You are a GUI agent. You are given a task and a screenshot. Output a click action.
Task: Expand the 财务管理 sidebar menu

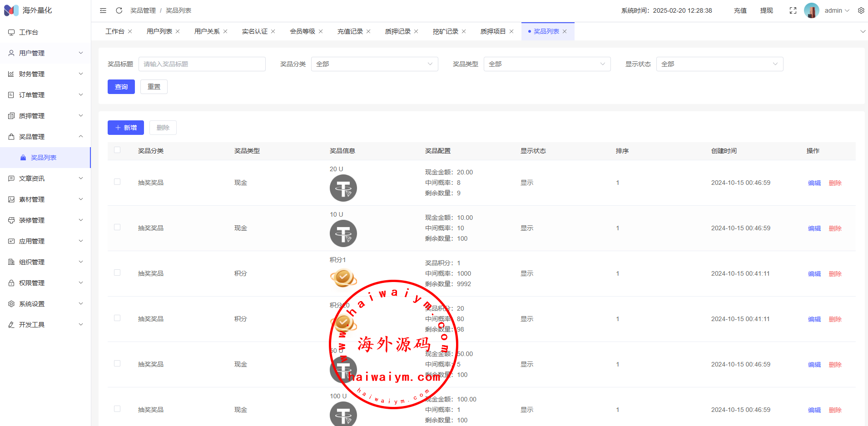click(x=45, y=74)
